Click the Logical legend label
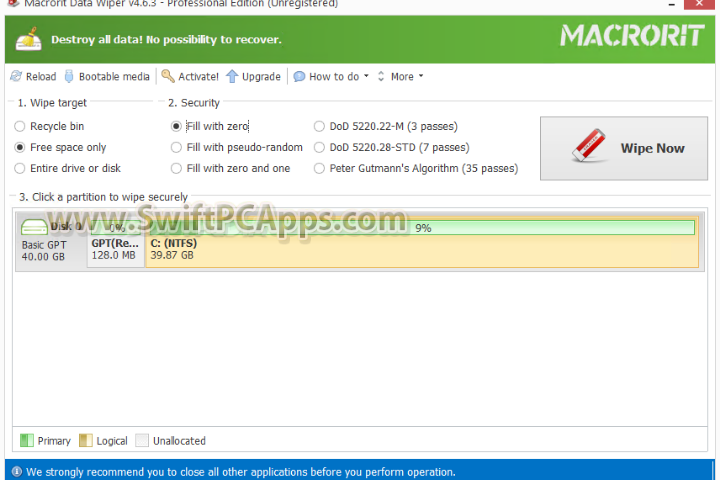Viewport: 720px width, 480px height. [x=112, y=441]
